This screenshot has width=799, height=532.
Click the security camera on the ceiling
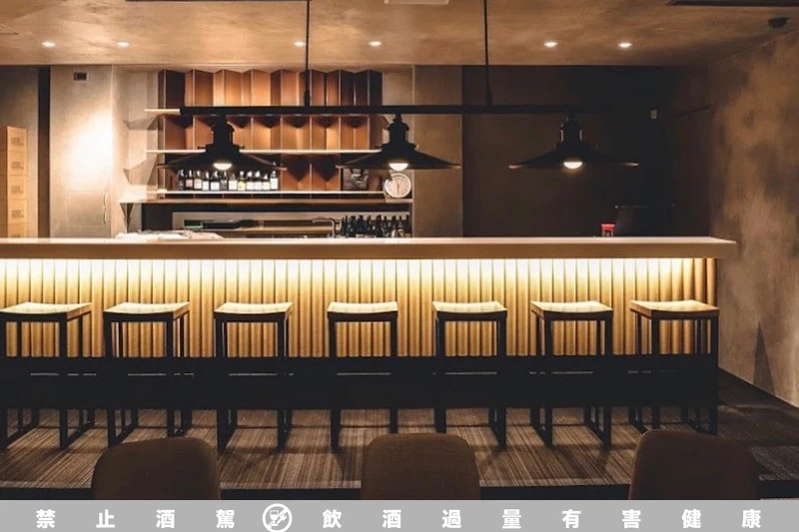777,22
